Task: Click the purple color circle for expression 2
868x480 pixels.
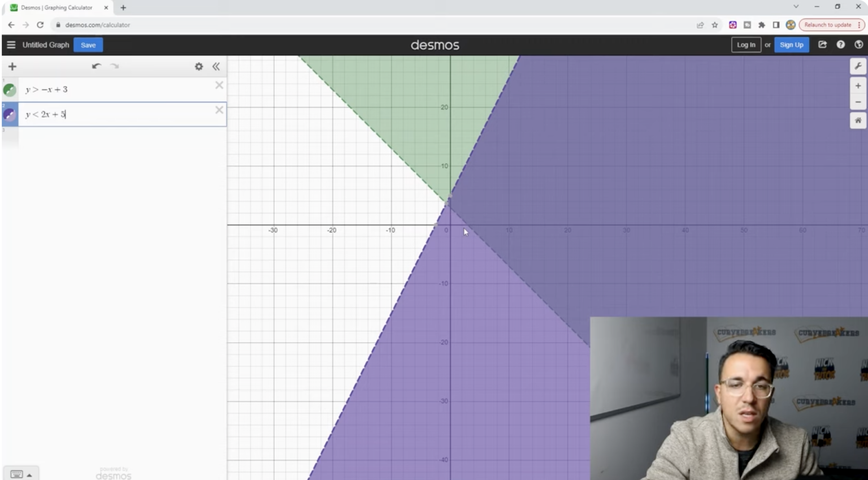Action: pos(8,114)
